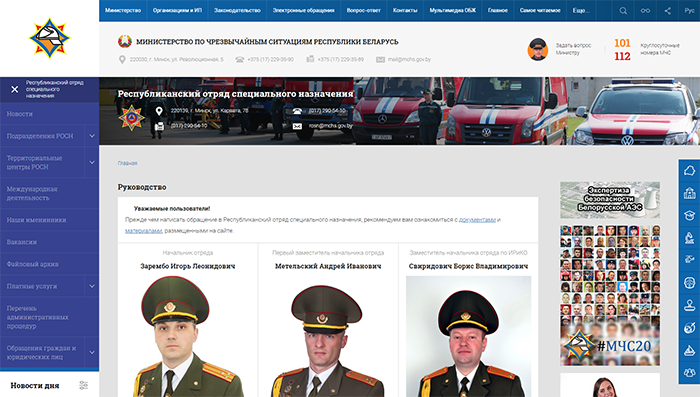This screenshot has width=700, height=397.
Task: Click the envelope icon beside rosn@mchs.gov.by
Action: pos(297,126)
